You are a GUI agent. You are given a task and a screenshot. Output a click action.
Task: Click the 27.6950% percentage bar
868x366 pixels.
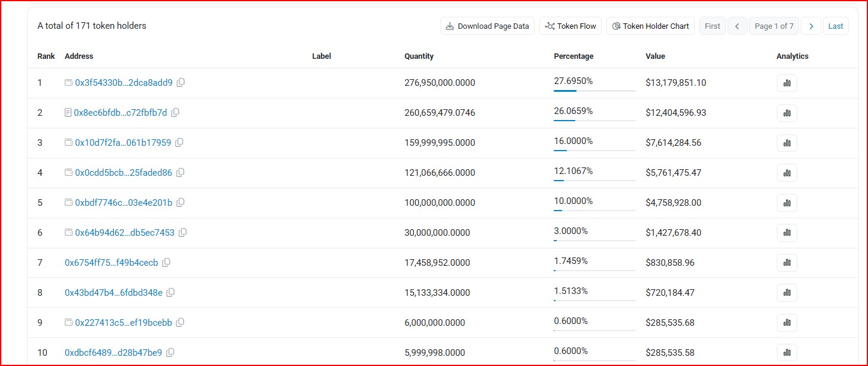pos(594,91)
